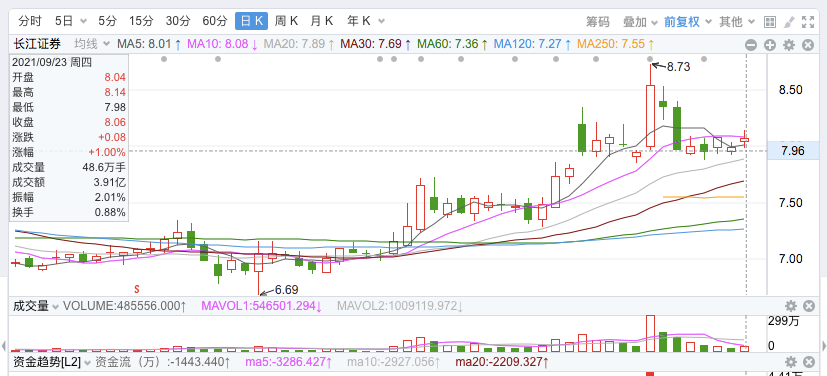
Task: Click 资金流（万）:-1443.440 readout
Action: pos(162,362)
